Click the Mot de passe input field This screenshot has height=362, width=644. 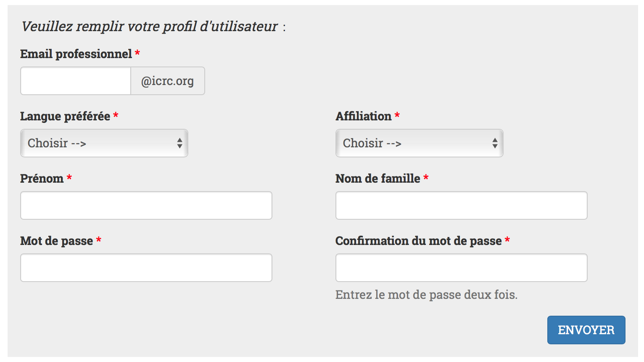[x=146, y=268]
